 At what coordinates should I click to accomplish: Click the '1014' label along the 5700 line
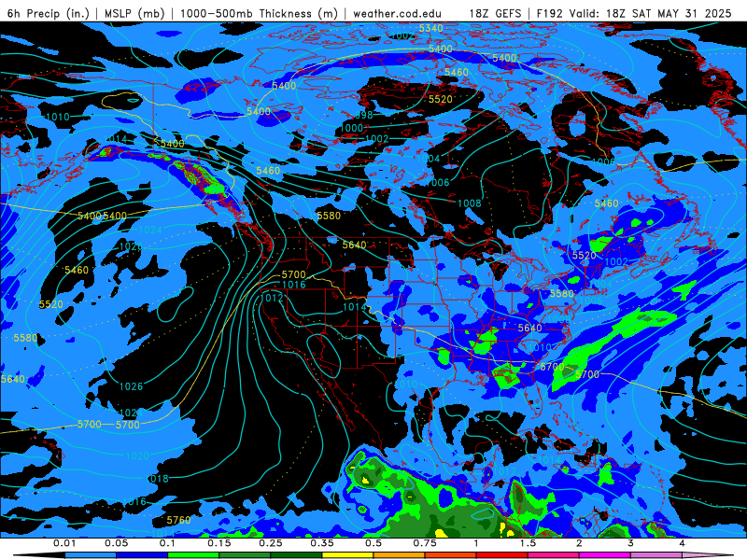(x=355, y=307)
